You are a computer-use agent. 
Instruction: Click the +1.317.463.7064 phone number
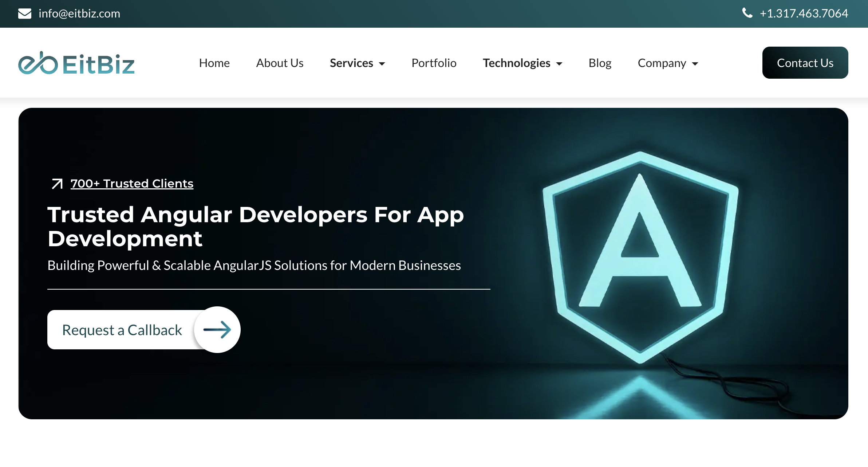[x=804, y=13]
